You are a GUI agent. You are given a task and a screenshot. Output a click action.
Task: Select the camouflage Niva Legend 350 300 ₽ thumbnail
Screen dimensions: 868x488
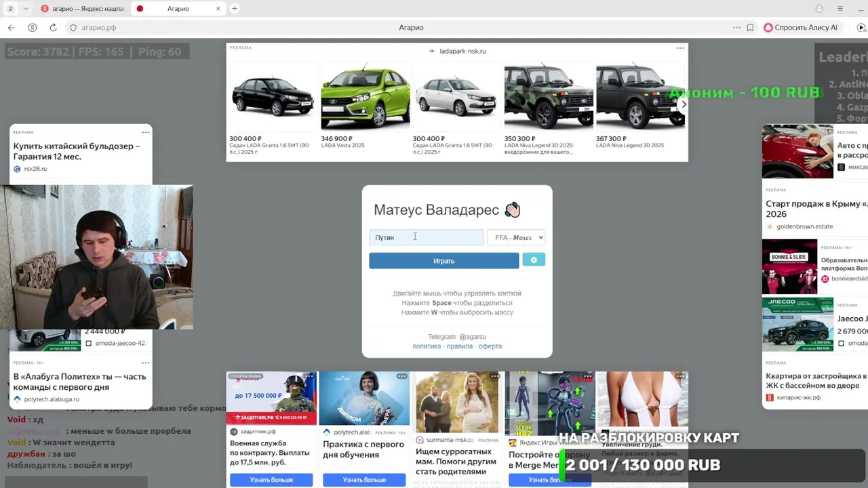tap(549, 97)
